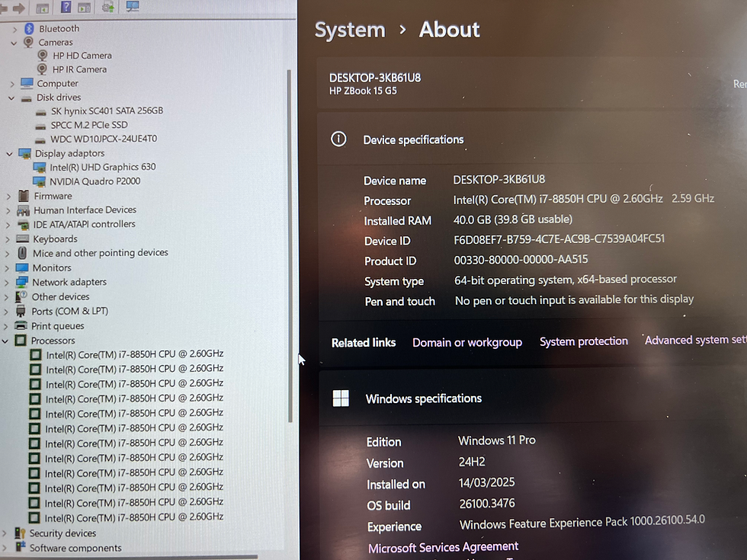
Task: Click Intel UHD Graphics 630 adapter icon
Action: click(40, 168)
